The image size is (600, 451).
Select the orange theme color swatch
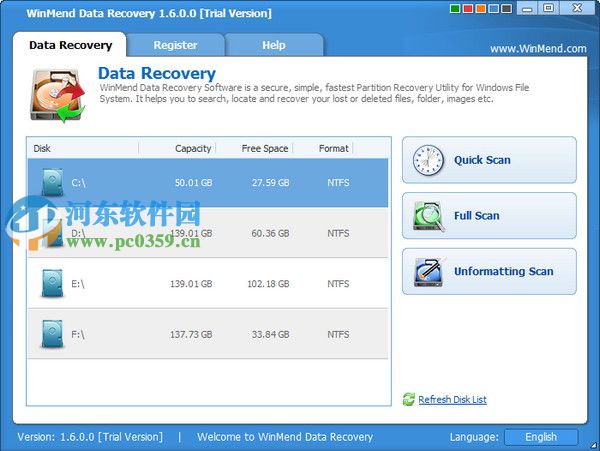tap(481, 8)
